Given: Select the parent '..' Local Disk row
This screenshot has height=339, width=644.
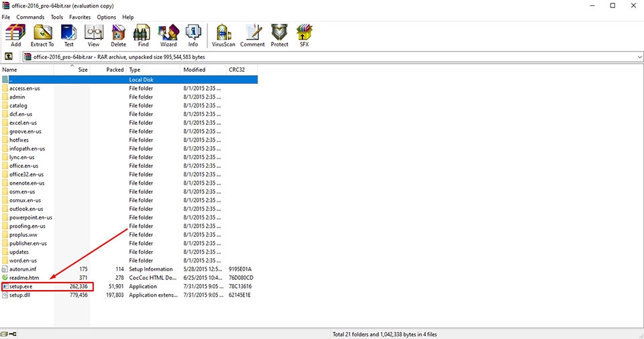Looking at the screenshot, I should pyautogui.click(x=129, y=80).
